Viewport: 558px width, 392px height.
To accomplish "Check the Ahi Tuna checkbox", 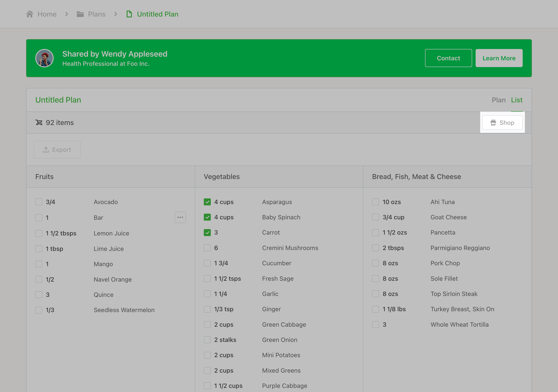I will pos(376,202).
